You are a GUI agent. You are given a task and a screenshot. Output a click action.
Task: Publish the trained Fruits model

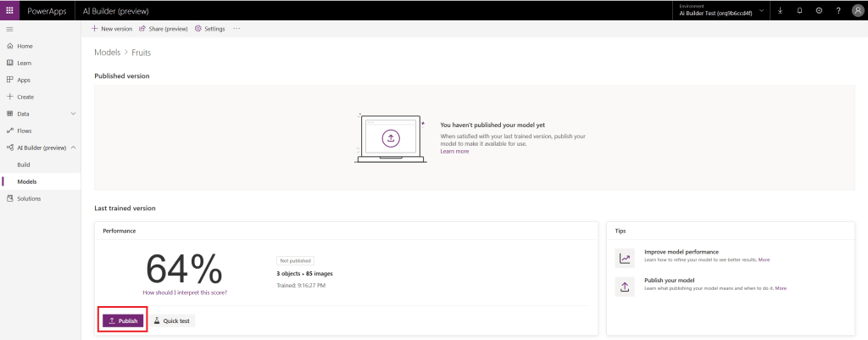point(123,320)
